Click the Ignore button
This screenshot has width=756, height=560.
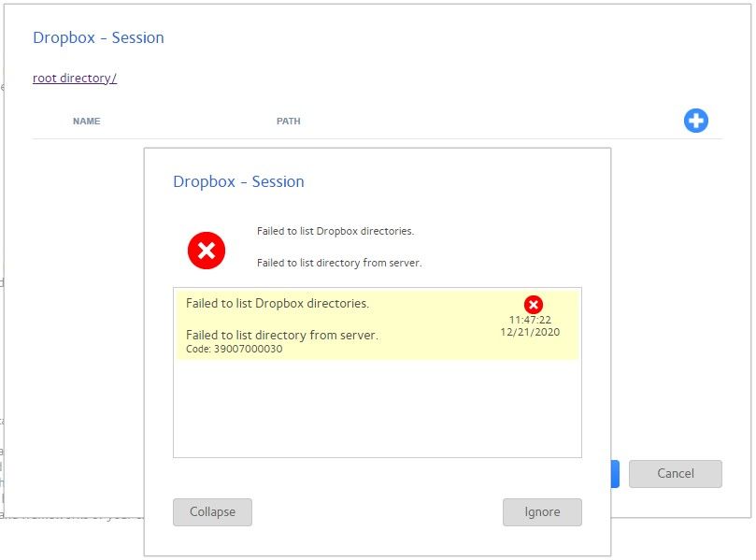click(542, 511)
